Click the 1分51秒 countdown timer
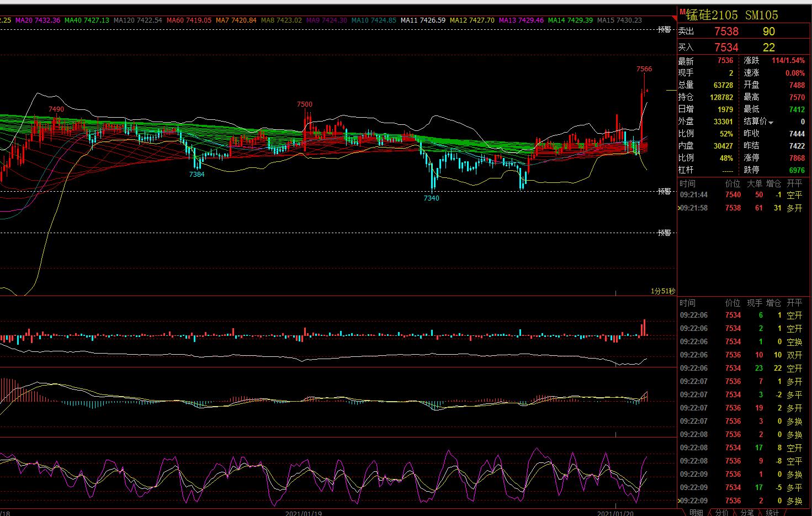This screenshot has height=516, width=812. tap(662, 291)
